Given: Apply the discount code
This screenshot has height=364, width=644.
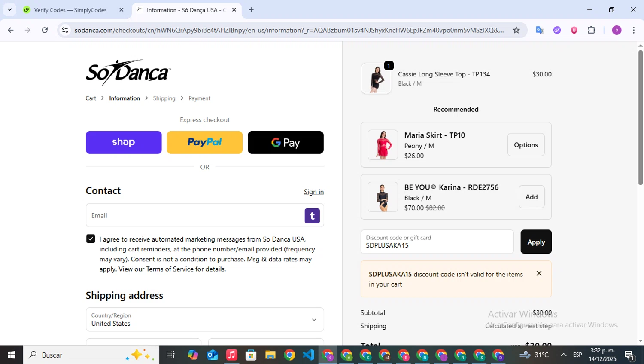Looking at the screenshot, I should point(536,242).
